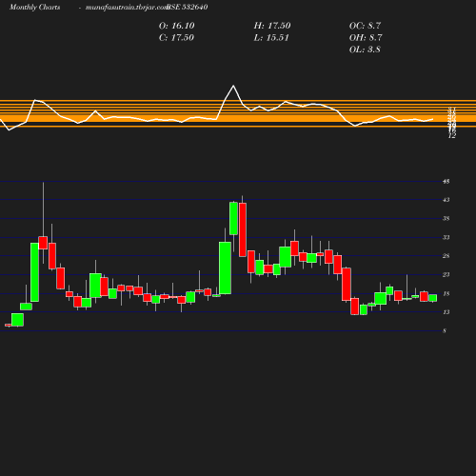Screen dimensions: 476x476
Task: Click the 'OL: 3.8' reading
Action: click(365, 50)
